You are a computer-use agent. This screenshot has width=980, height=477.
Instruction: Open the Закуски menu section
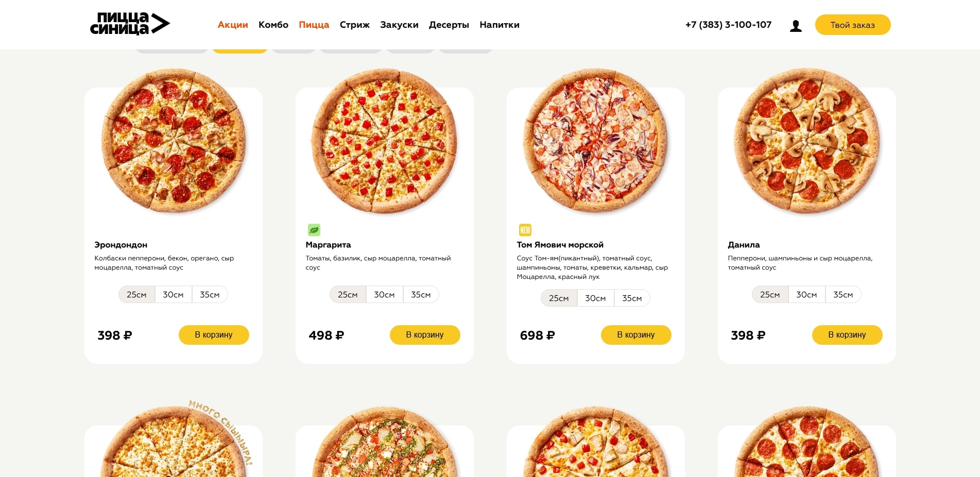point(399,25)
